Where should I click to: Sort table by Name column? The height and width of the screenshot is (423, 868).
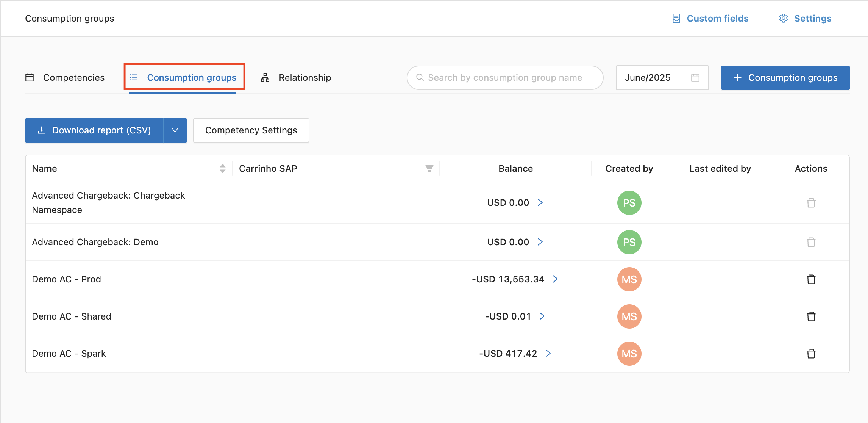click(223, 169)
